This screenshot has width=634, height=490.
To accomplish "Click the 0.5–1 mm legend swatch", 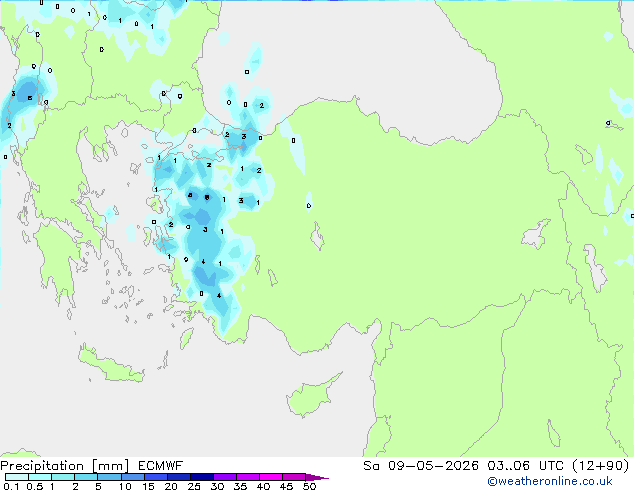I will (x=40, y=477).
